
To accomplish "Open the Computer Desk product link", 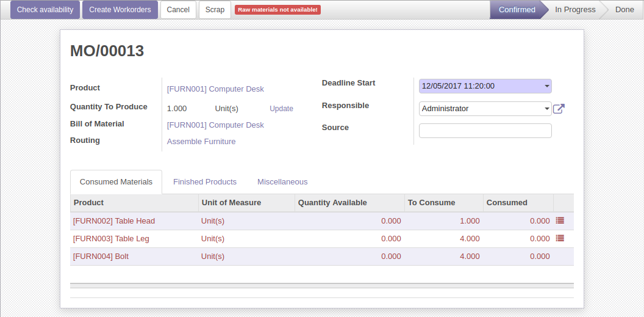I will [x=215, y=89].
